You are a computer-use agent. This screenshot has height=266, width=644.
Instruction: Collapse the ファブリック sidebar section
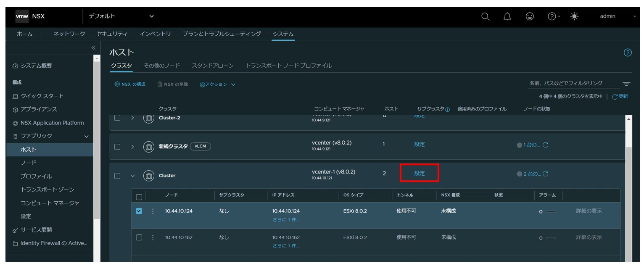[86, 136]
